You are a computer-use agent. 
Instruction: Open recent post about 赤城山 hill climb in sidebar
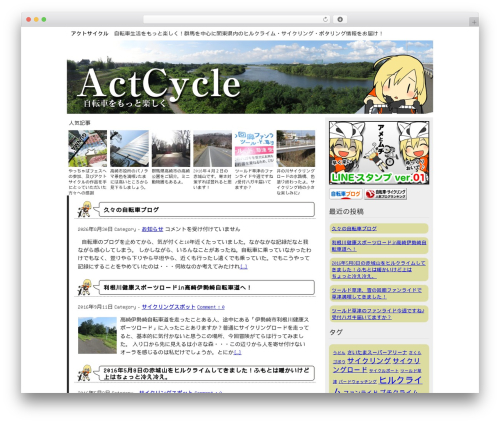tap(378, 269)
